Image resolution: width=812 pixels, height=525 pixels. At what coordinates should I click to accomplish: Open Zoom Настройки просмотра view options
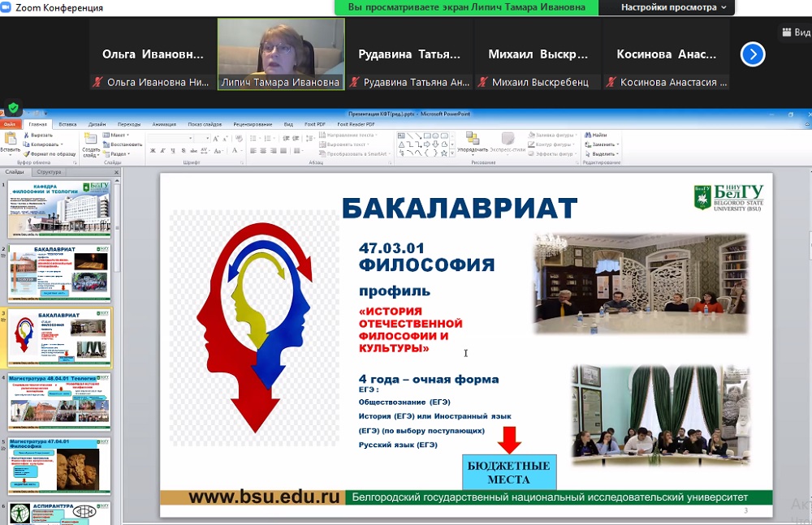point(673,7)
